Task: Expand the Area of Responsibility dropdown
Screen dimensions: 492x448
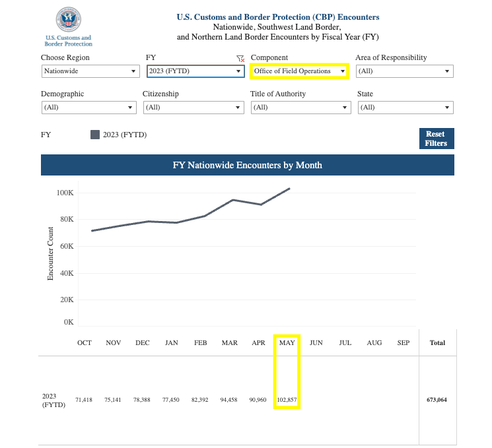Action: click(x=404, y=71)
